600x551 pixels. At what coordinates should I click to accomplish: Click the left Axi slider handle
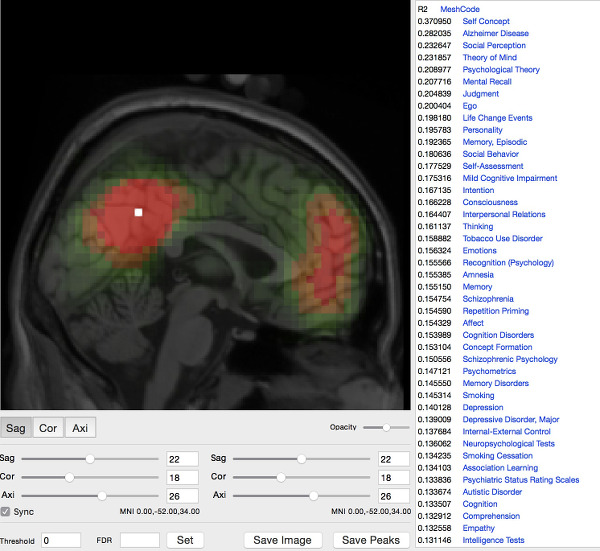[x=102, y=495]
